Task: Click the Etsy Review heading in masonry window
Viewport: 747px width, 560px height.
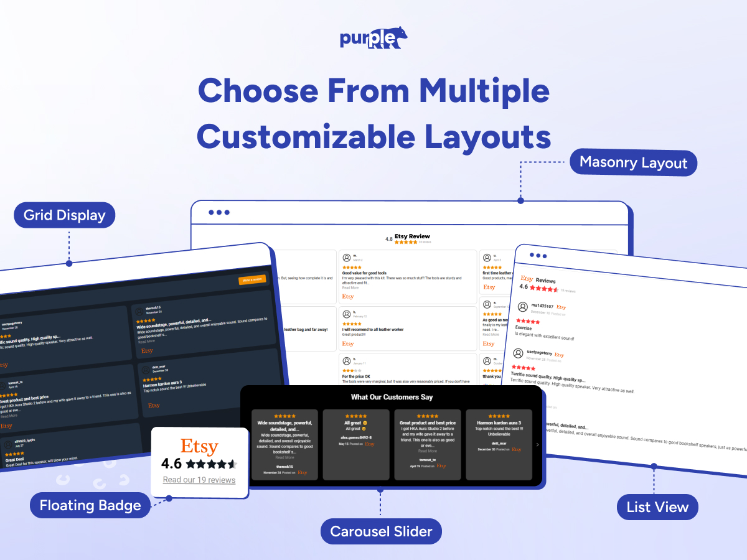Action: 412,236
